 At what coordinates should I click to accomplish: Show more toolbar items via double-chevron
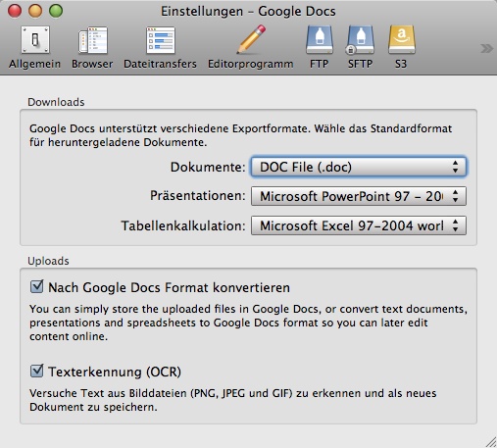pos(486,49)
